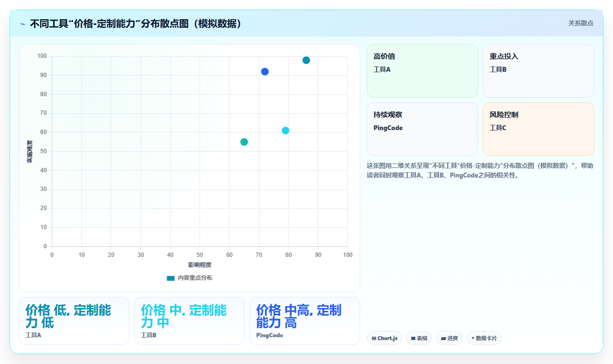Viewport: 613px width, 364px height.
Task: Click the 影响程度 x-axis label
Action: (x=200, y=265)
